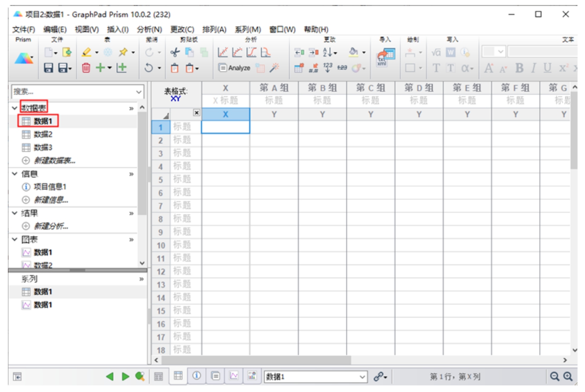Click the link chain icon in status bar
Viewport: 585px width, 392px height.
pyautogui.click(x=378, y=377)
